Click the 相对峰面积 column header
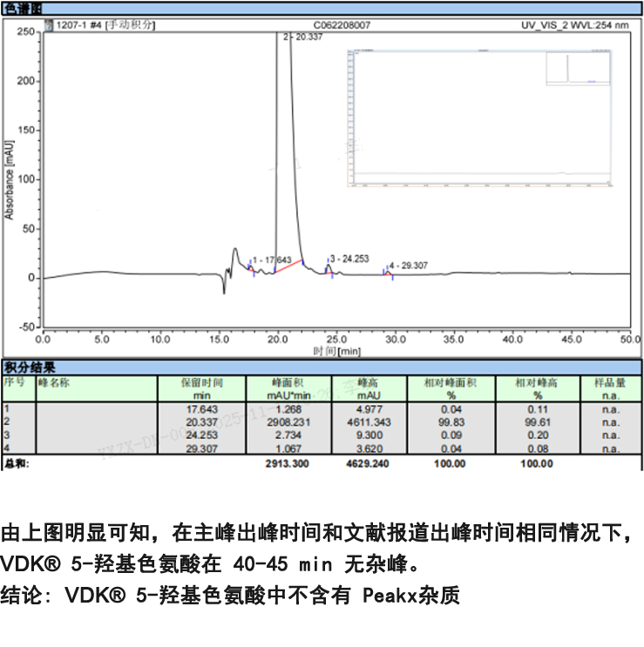 (450, 382)
